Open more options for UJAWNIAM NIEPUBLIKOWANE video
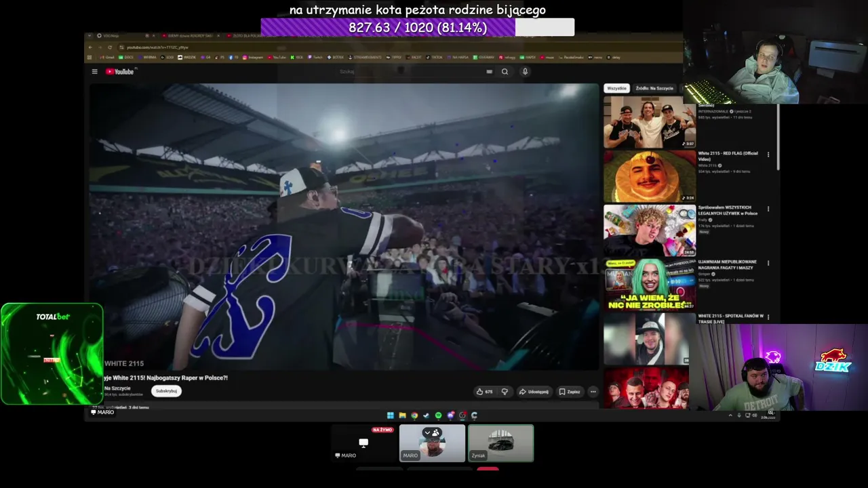 tap(768, 263)
